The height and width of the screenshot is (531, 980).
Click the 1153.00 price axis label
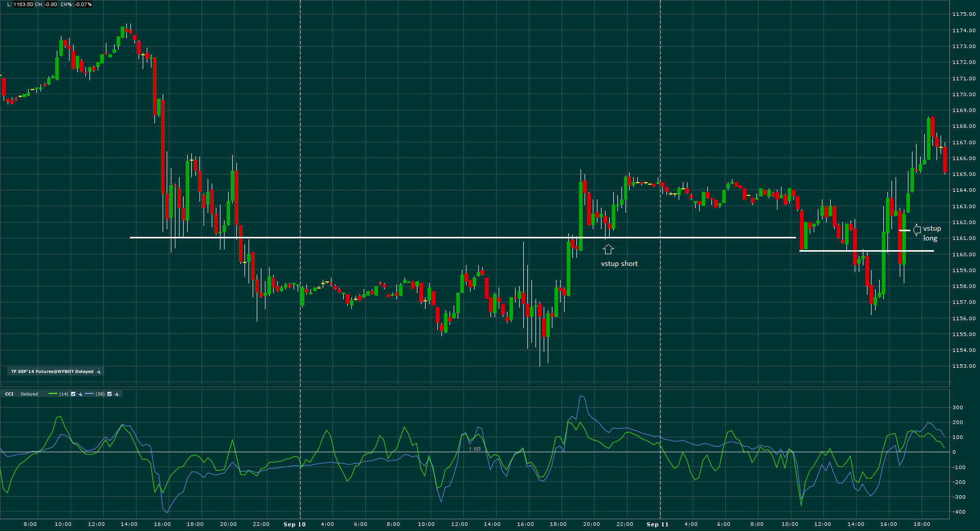tap(964, 366)
